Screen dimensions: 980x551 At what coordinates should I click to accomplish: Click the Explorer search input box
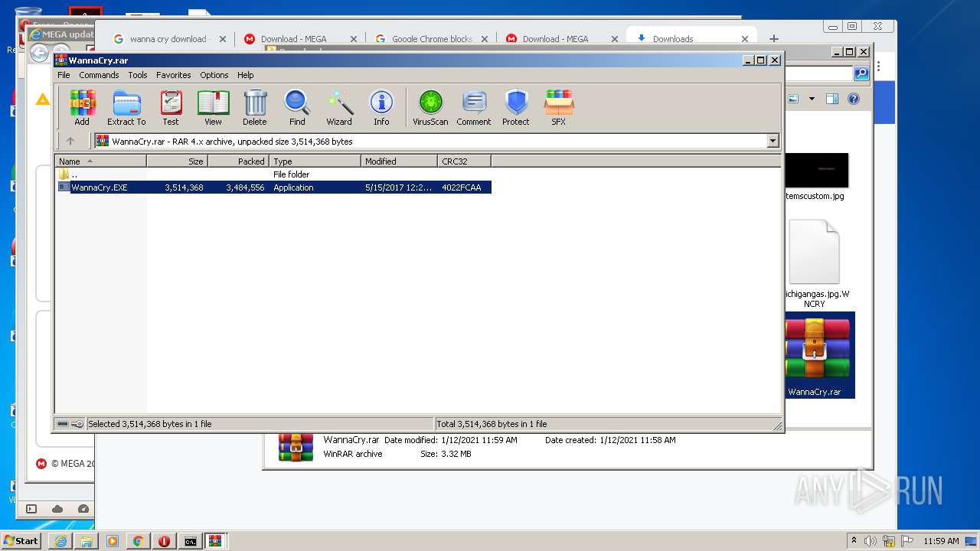(818, 73)
